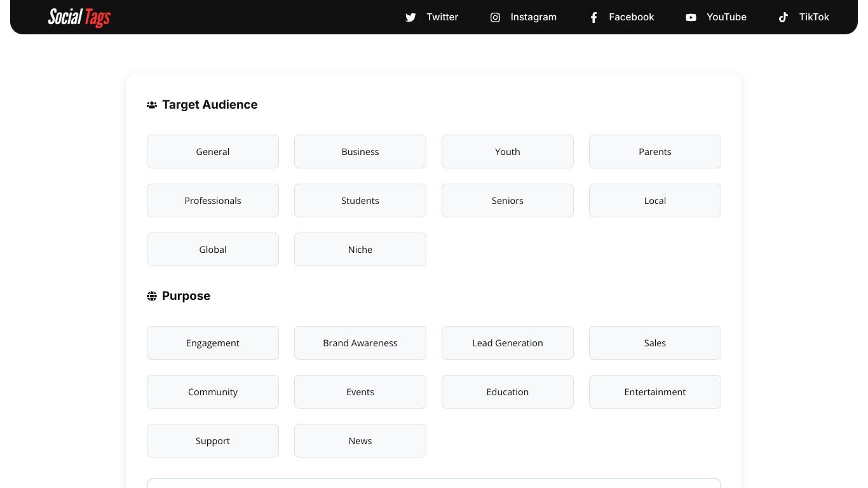Click the Facebook f icon
The width and height of the screenshot is (868, 488).
(x=593, y=17)
